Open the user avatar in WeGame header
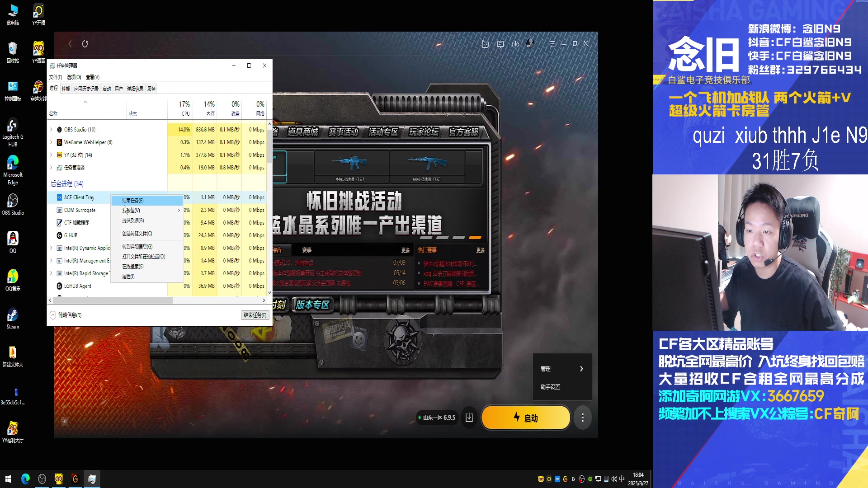Screen dimensions: 868x488 530,43
